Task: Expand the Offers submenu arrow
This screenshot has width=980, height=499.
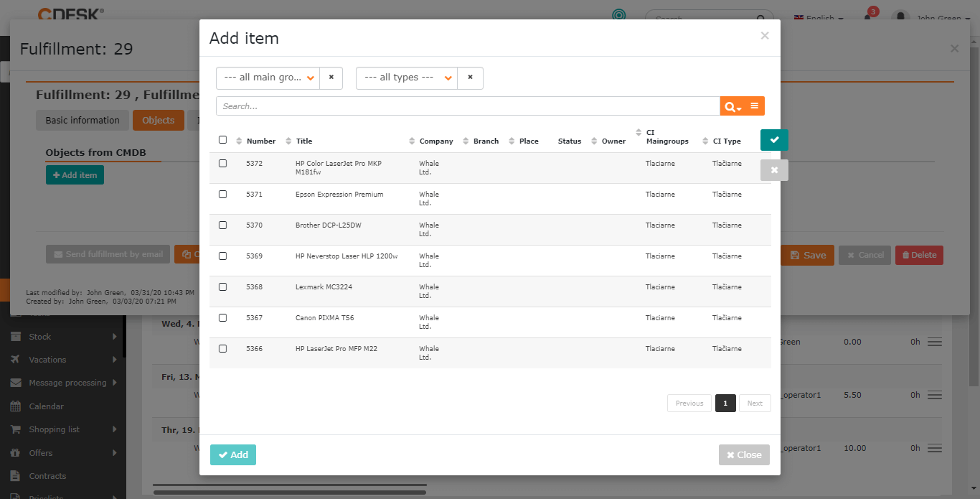Action: [115, 453]
